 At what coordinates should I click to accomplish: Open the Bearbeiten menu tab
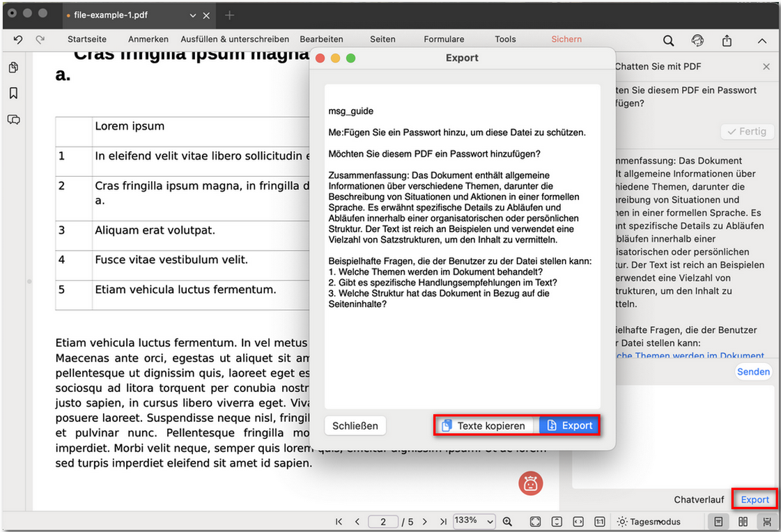pos(321,40)
